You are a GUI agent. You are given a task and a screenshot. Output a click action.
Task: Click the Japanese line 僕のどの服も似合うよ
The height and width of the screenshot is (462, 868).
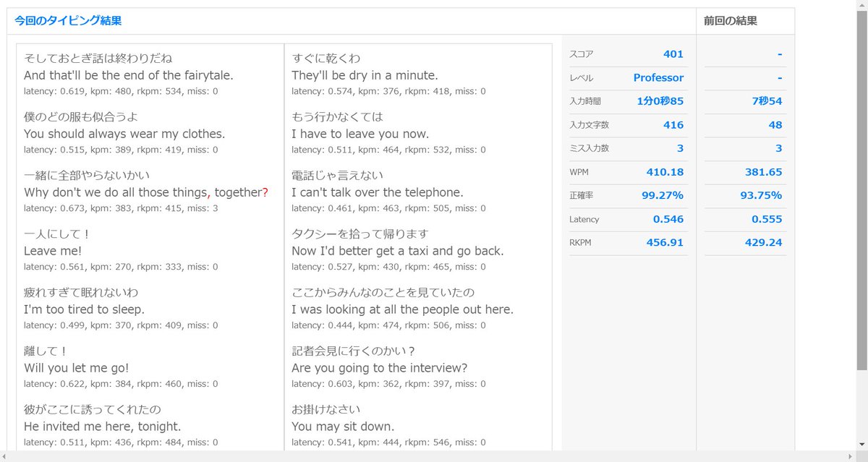[x=81, y=116]
